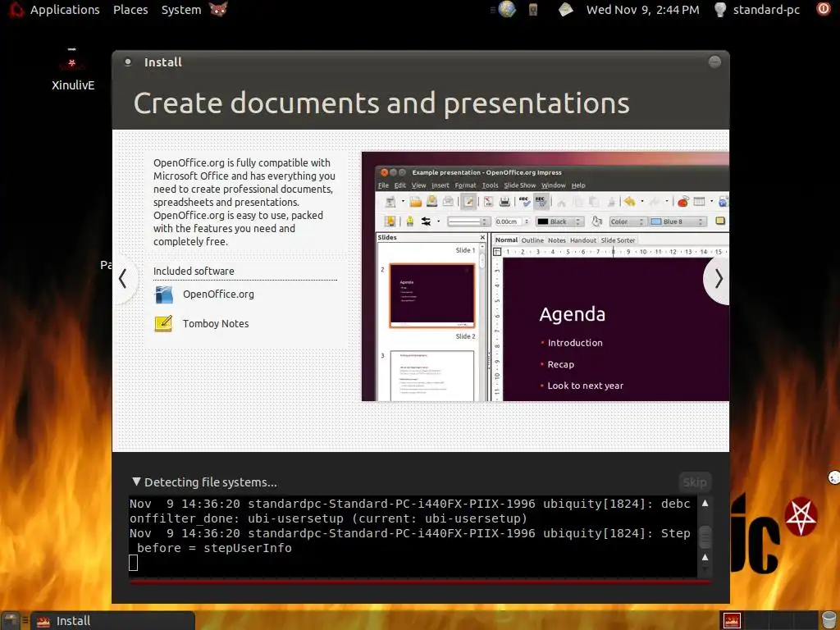Image resolution: width=840 pixels, height=630 pixels.
Task: Click the globe network icon in the panel
Action: [506, 9]
